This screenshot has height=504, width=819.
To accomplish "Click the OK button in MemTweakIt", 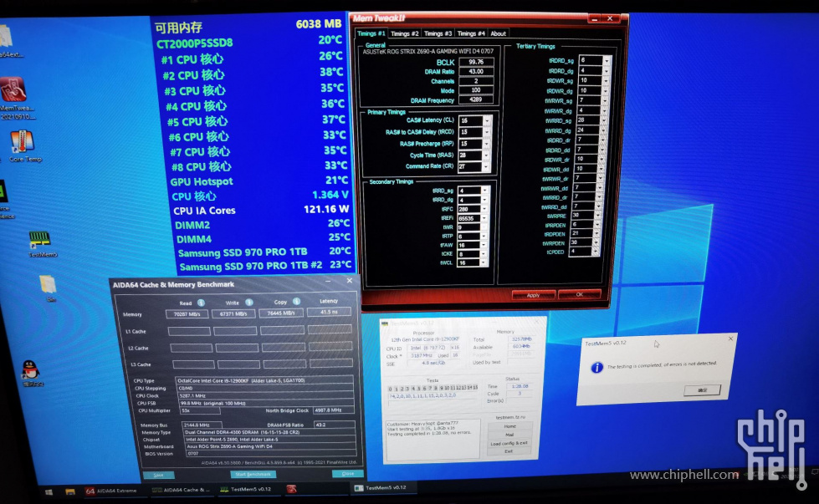I will pyautogui.click(x=579, y=294).
